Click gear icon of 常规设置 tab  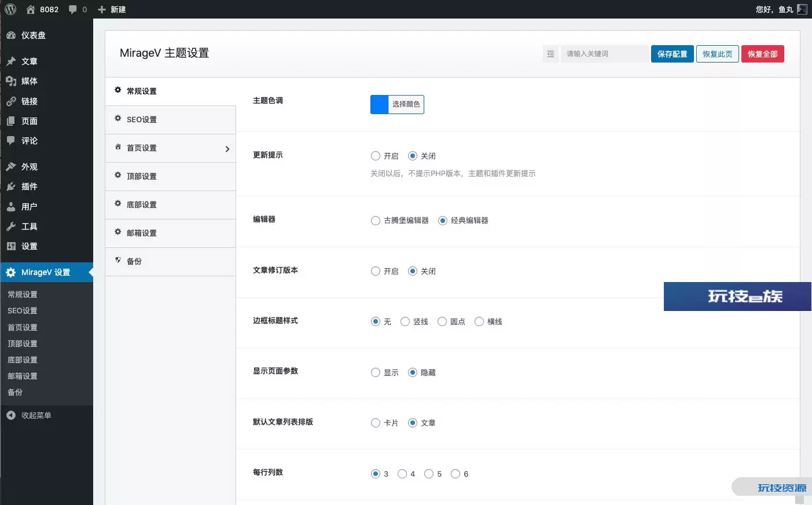point(118,90)
